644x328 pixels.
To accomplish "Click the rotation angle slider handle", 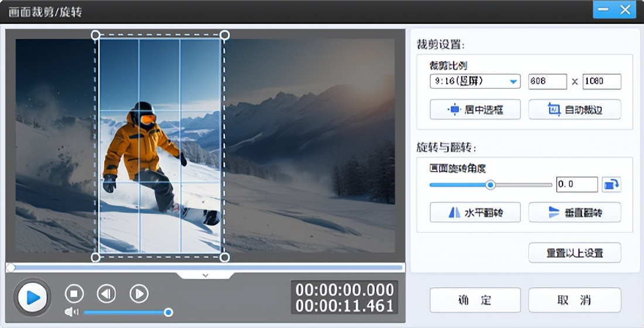I will coord(491,184).
